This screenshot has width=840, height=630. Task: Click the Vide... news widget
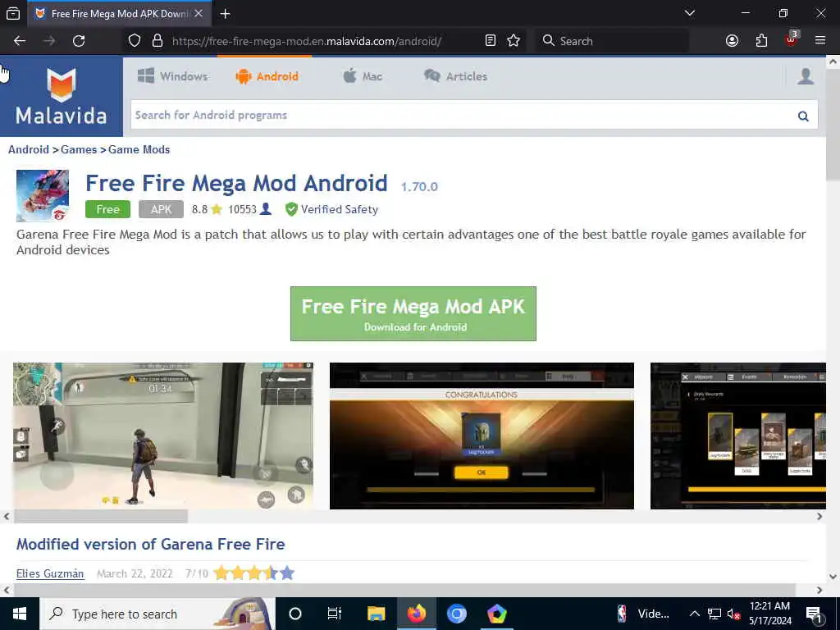643,614
